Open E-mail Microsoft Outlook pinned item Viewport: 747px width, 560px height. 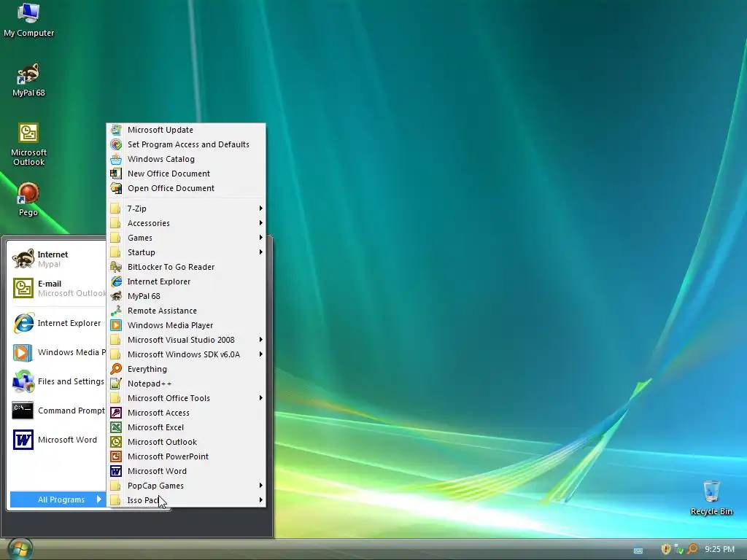pyautogui.click(x=58, y=288)
